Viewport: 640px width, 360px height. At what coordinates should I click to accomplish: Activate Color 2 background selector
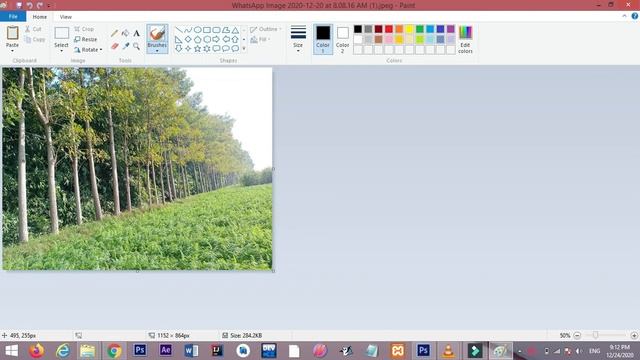tap(342, 39)
